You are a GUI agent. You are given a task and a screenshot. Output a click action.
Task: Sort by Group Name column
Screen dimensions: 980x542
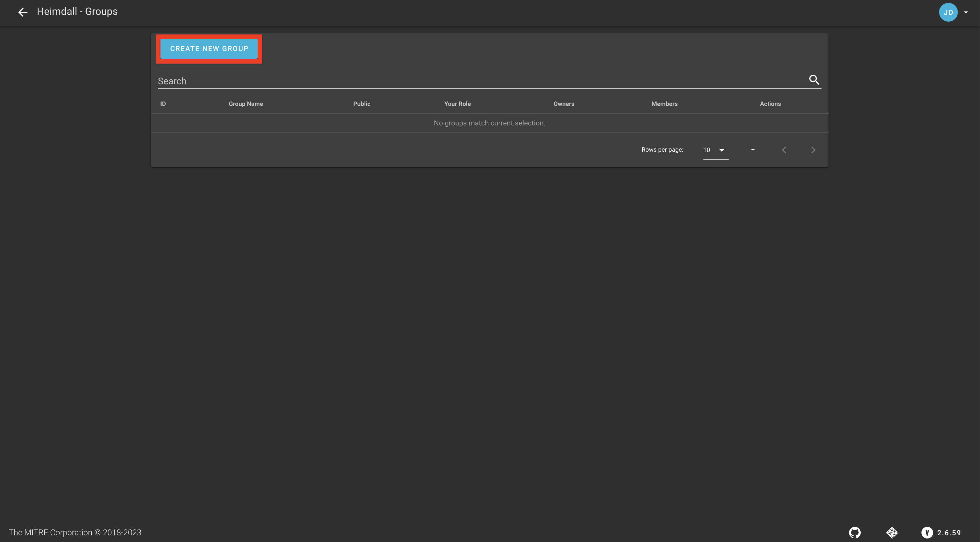point(246,104)
